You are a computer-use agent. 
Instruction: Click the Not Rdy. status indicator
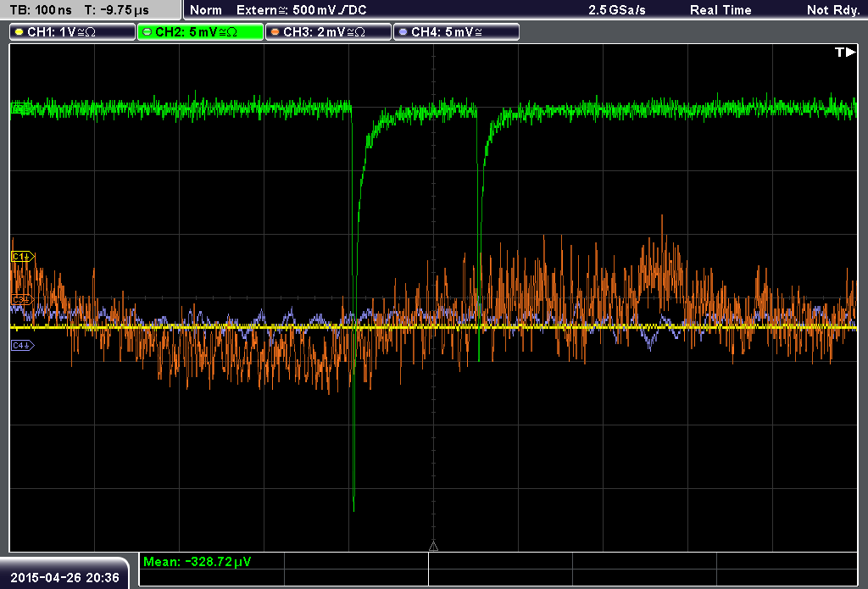point(833,10)
